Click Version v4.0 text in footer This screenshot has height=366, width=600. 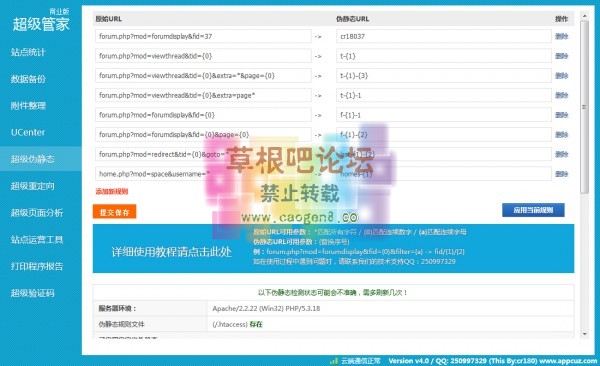coord(409,361)
